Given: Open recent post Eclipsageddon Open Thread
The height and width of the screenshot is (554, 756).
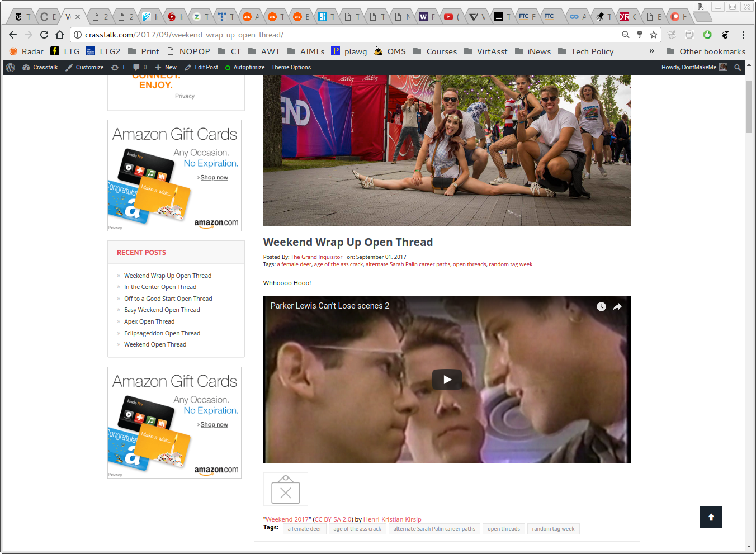Looking at the screenshot, I should pyautogui.click(x=162, y=333).
